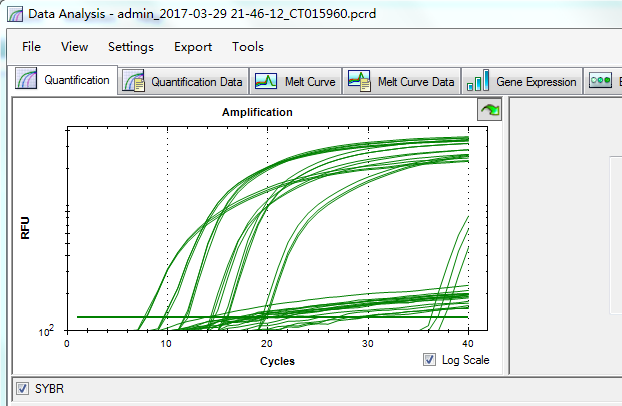
Task: Open the Settings menu
Action: click(131, 47)
